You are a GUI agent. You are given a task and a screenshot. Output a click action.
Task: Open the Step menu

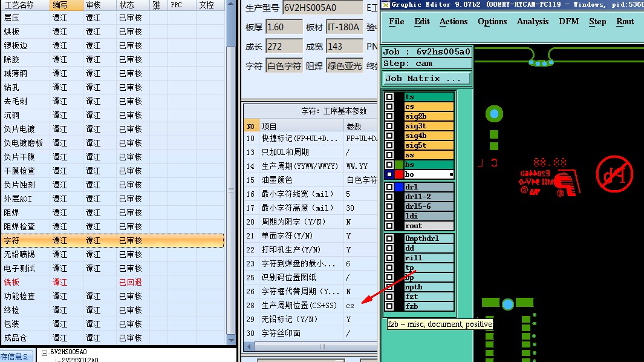[x=597, y=21]
